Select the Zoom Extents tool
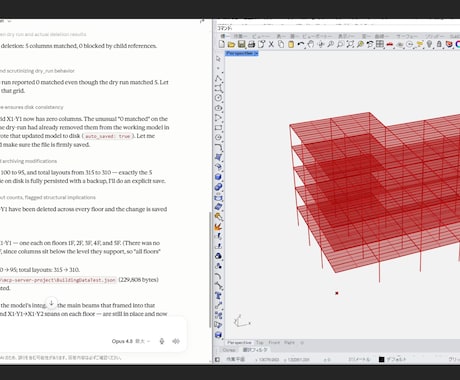This screenshot has width=460, height=380. pyautogui.click(x=350, y=44)
